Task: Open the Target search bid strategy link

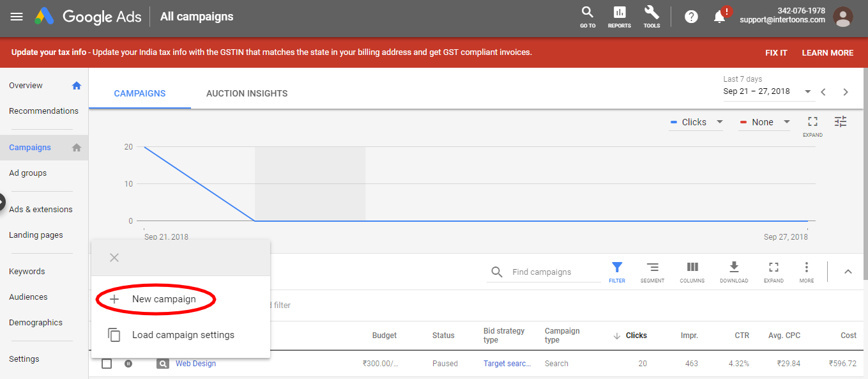Action: pos(507,364)
